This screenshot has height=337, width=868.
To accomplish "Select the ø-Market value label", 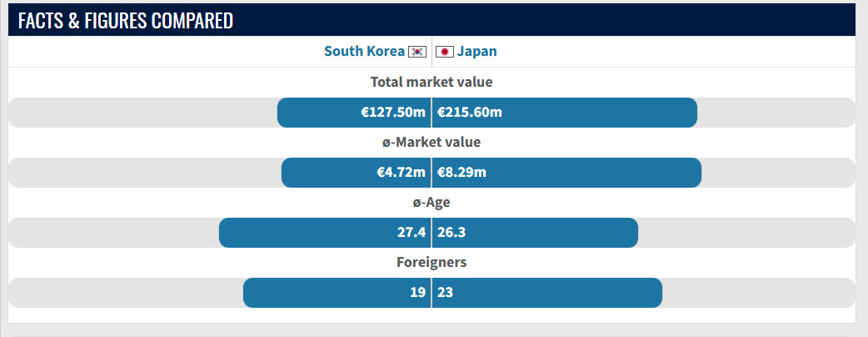I will pyautogui.click(x=432, y=142).
